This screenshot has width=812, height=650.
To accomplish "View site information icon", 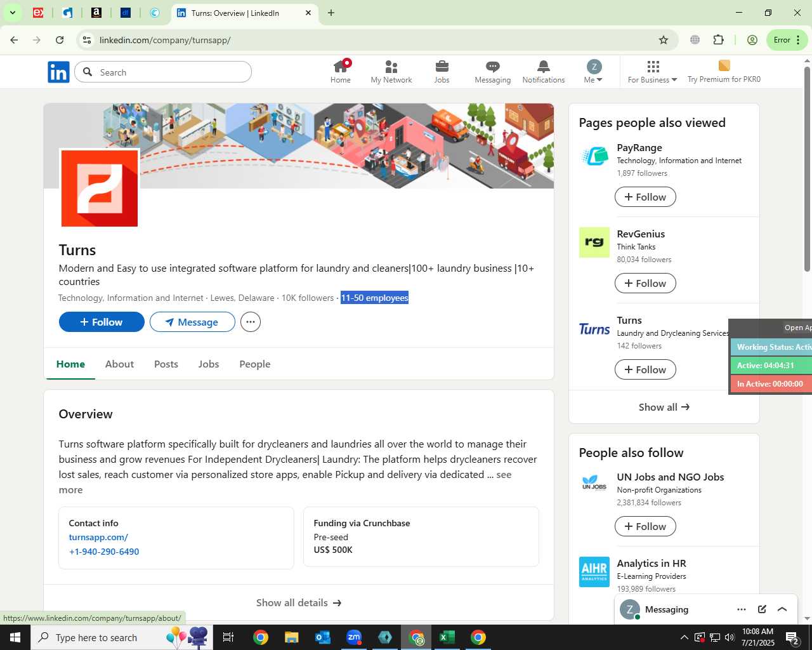I will pyautogui.click(x=87, y=40).
